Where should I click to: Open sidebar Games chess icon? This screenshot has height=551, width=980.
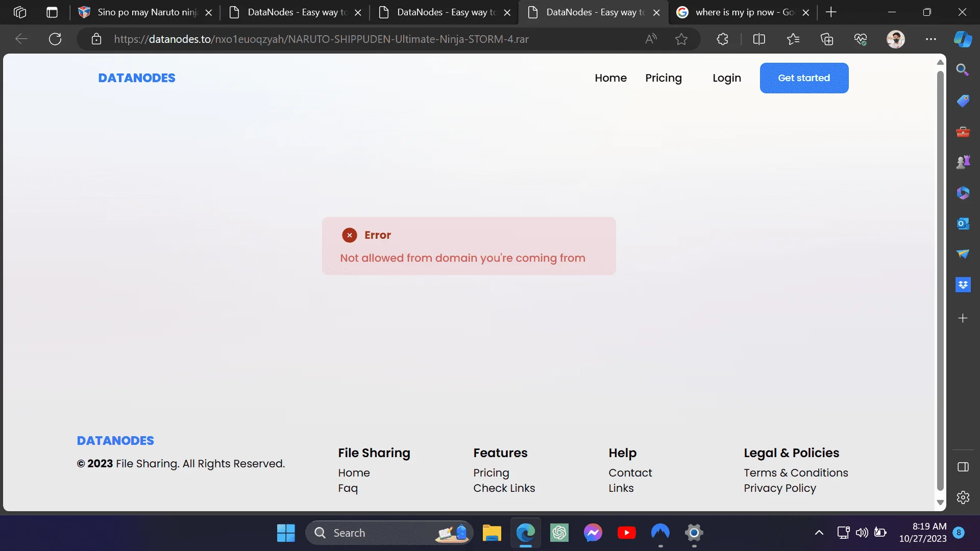tap(963, 162)
